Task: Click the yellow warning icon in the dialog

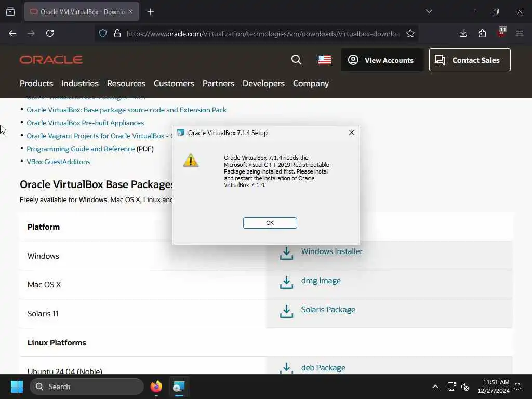Action: click(191, 160)
